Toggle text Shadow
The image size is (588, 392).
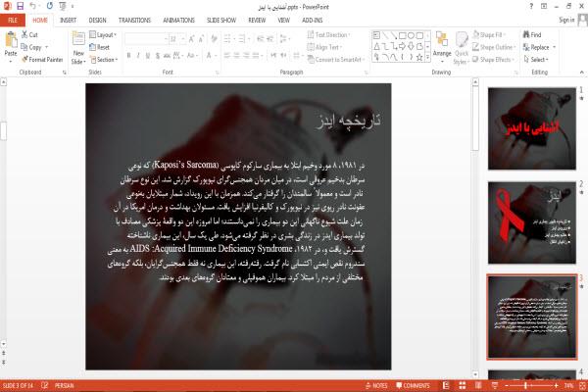pos(158,56)
